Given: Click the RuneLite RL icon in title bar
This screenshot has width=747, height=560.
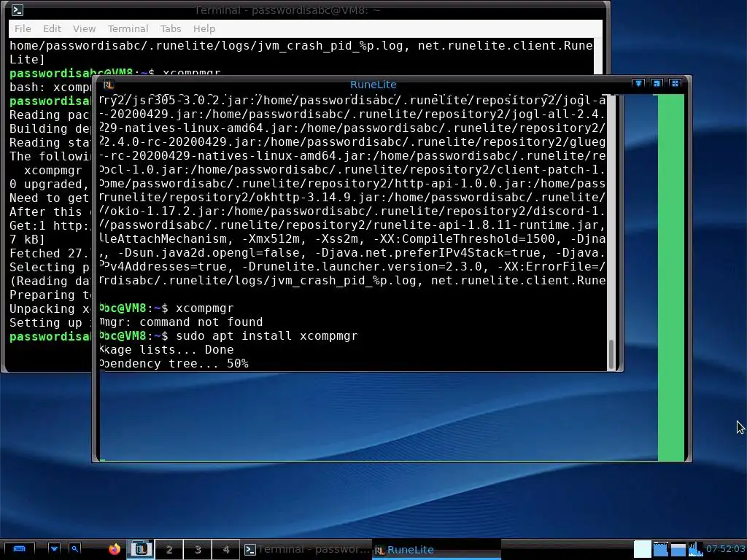Looking at the screenshot, I should click(x=109, y=85).
